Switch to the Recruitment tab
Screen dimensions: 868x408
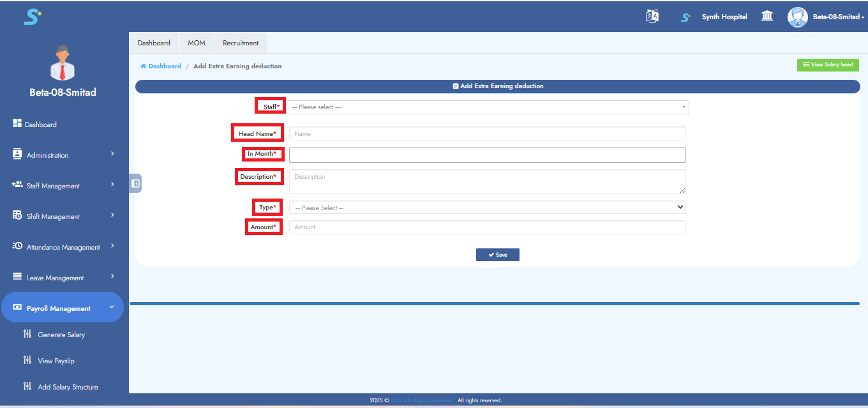[241, 43]
